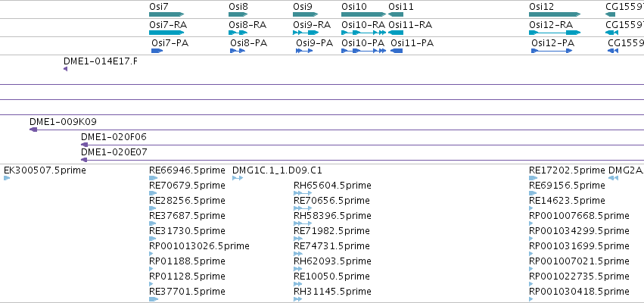Select the Osi12 gene glyph
The height and width of the screenshot is (303, 644).
pos(555,14)
